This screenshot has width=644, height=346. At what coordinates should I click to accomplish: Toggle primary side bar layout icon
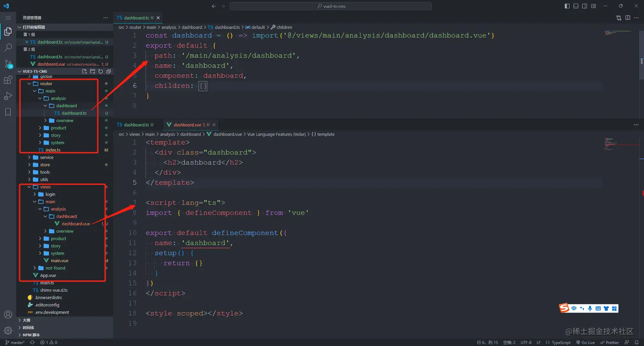[x=567, y=6]
